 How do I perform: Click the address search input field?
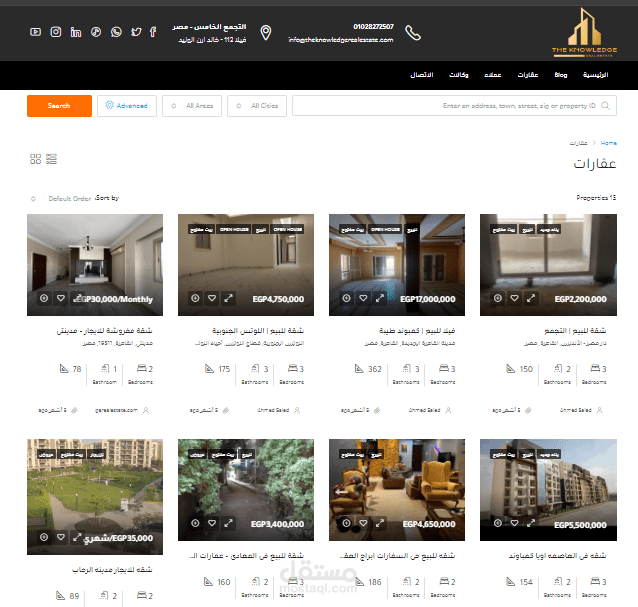coord(454,106)
